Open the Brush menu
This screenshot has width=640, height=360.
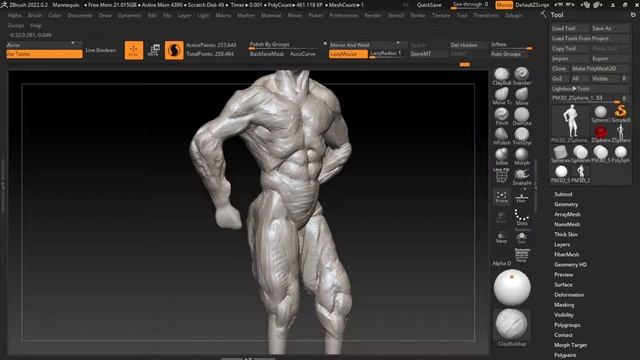(x=35, y=15)
